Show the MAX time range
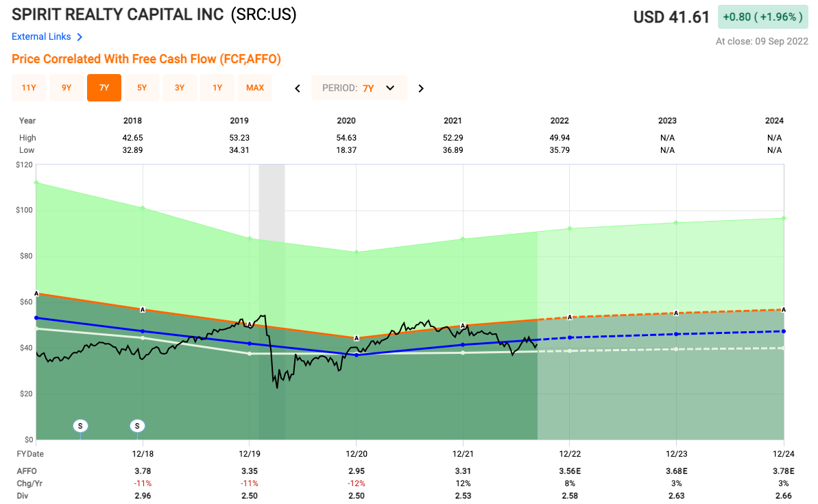Image resolution: width=818 pixels, height=504 pixels. 255,88
